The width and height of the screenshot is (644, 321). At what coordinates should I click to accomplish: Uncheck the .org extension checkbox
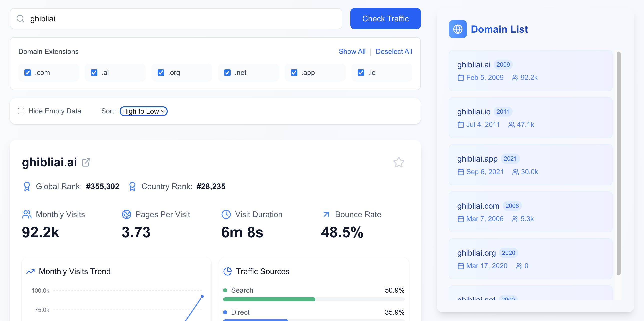pos(161,73)
